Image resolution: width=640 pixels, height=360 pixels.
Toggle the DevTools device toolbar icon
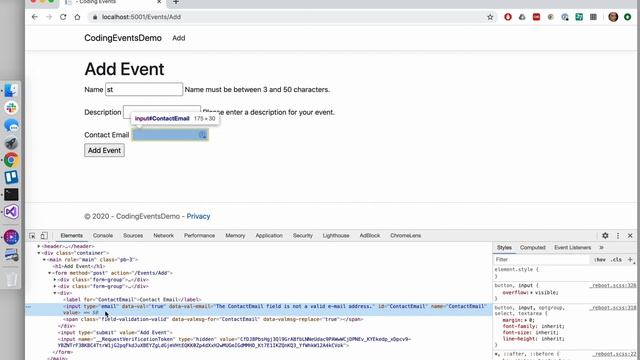pyautogui.click(x=44, y=236)
